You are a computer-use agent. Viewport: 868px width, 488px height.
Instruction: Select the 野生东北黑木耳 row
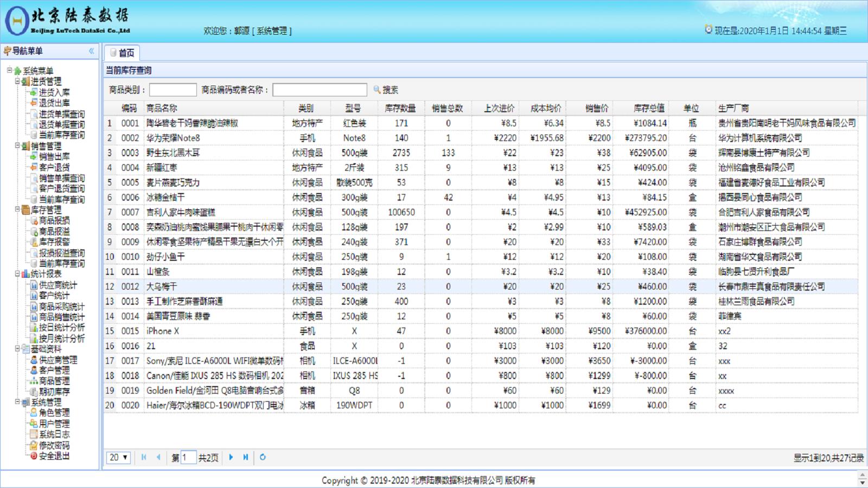click(481, 153)
